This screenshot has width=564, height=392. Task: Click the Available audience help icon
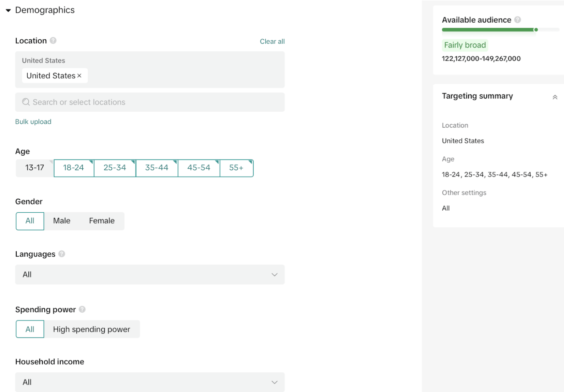coord(518,20)
